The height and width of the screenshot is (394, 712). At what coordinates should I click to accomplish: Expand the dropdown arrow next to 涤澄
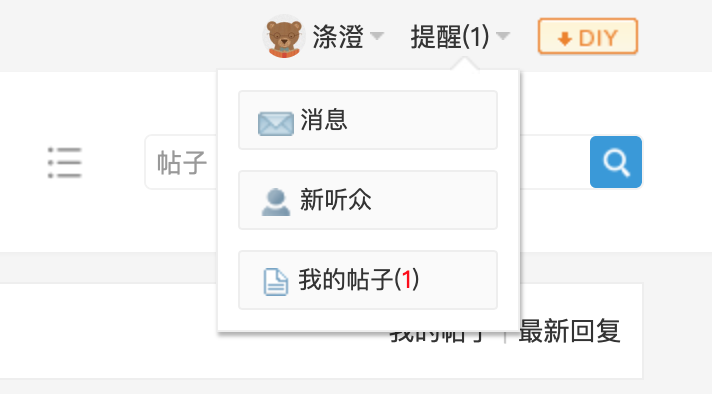377,35
